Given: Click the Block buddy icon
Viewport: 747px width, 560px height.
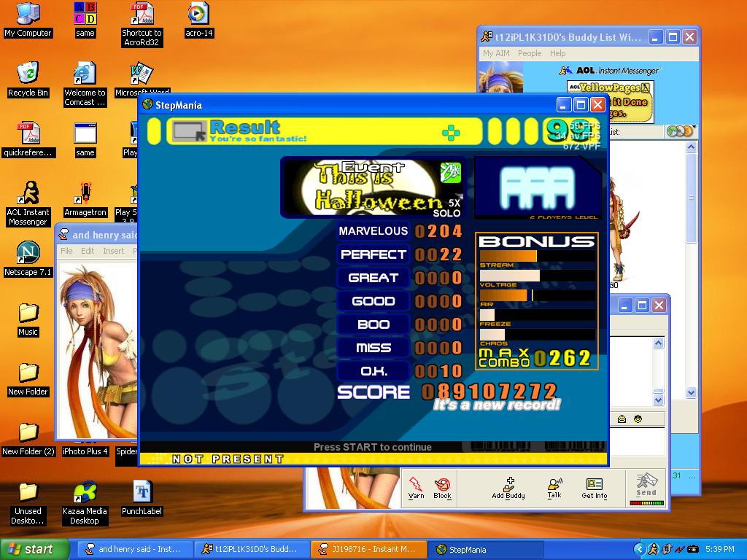Looking at the screenshot, I should click(x=442, y=488).
